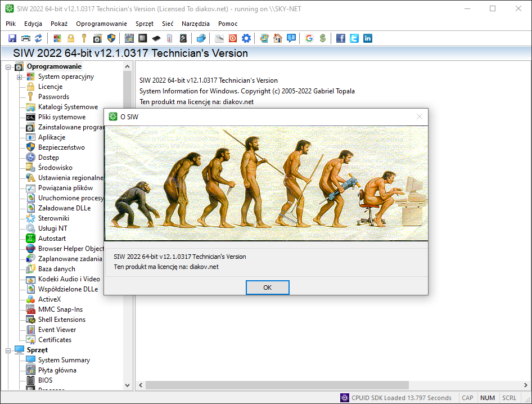Click the house home page toolbar icon
The image size is (532, 404).
pos(278,38)
